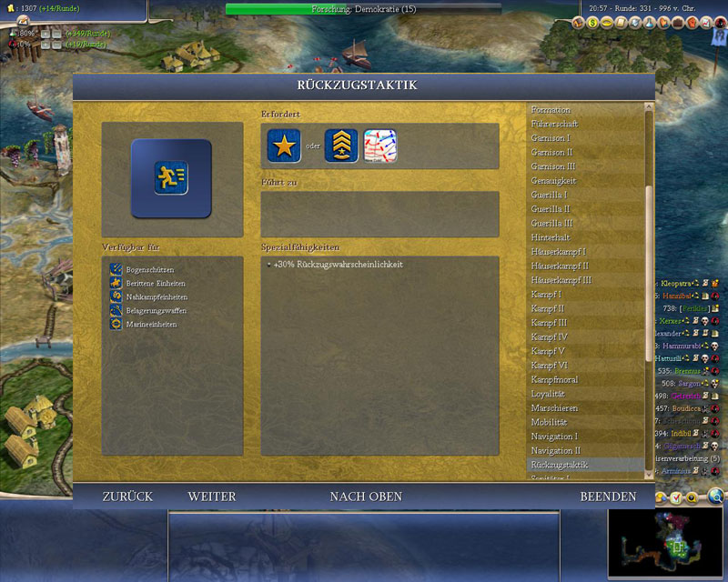Click the tactics map prerequisite icon
This screenshot has width=728, height=582.
click(379, 145)
